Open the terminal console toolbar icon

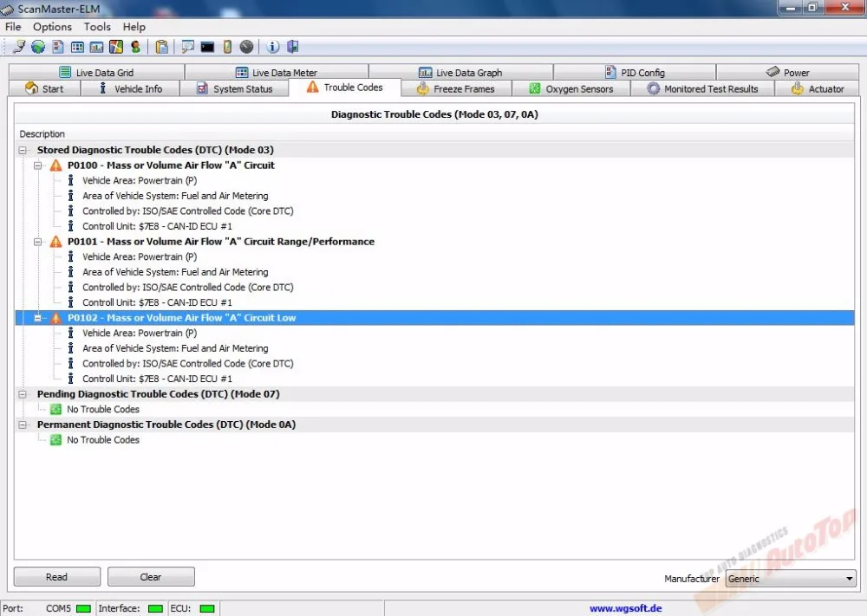point(206,46)
